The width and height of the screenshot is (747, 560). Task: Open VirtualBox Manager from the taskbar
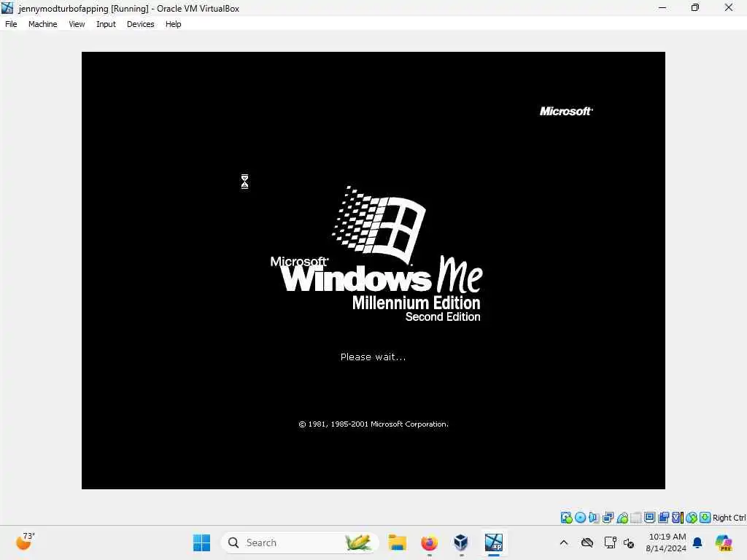coord(461,542)
